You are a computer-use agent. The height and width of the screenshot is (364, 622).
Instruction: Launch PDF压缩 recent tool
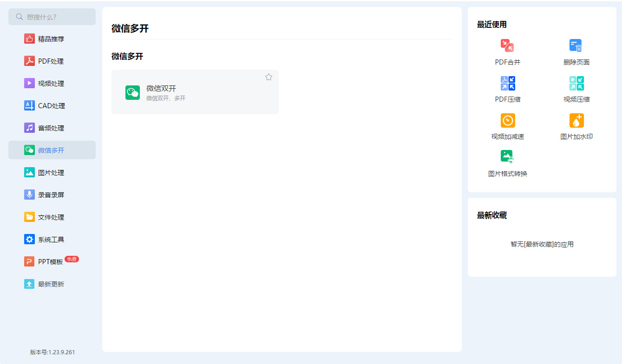coord(508,89)
